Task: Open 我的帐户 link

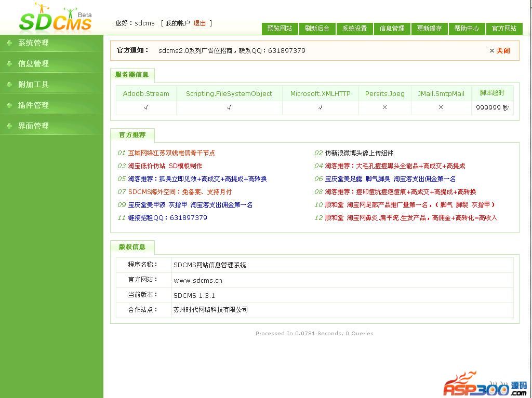Action: click(x=178, y=23)
